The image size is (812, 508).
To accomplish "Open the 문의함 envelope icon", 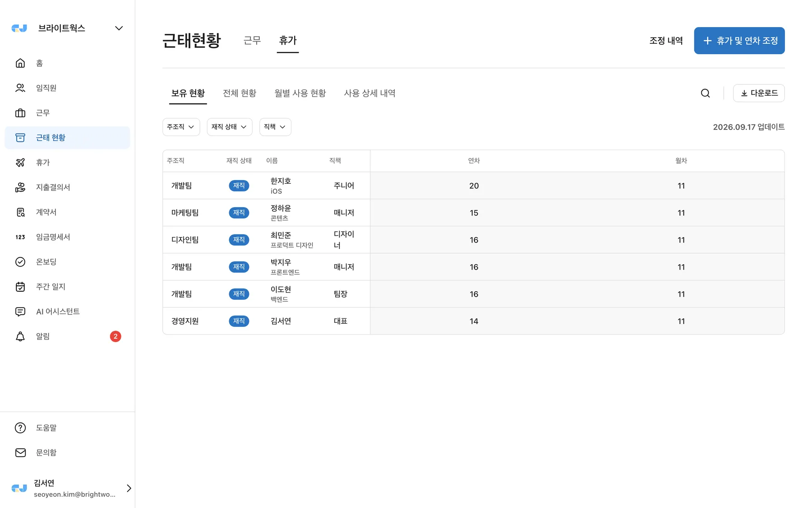I will tap(20, 452).
